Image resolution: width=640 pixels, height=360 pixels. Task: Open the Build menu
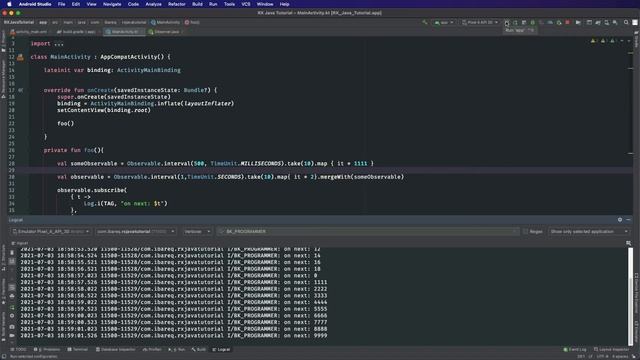pos(197,4)
